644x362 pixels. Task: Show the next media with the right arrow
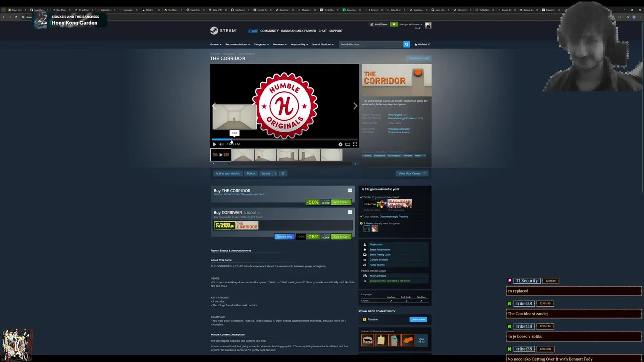click(x=355, y=106)
